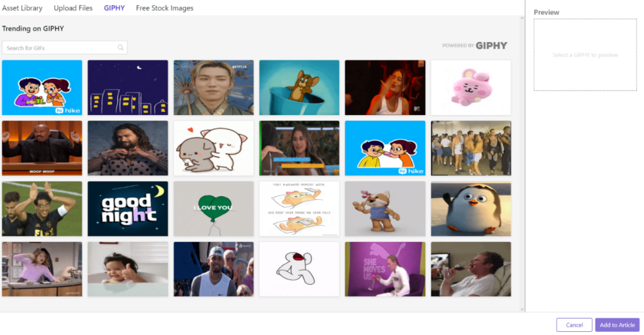Select the vintage dancing crowd GIF
Viewport: 644px width, 335px height.
[471, 148]
